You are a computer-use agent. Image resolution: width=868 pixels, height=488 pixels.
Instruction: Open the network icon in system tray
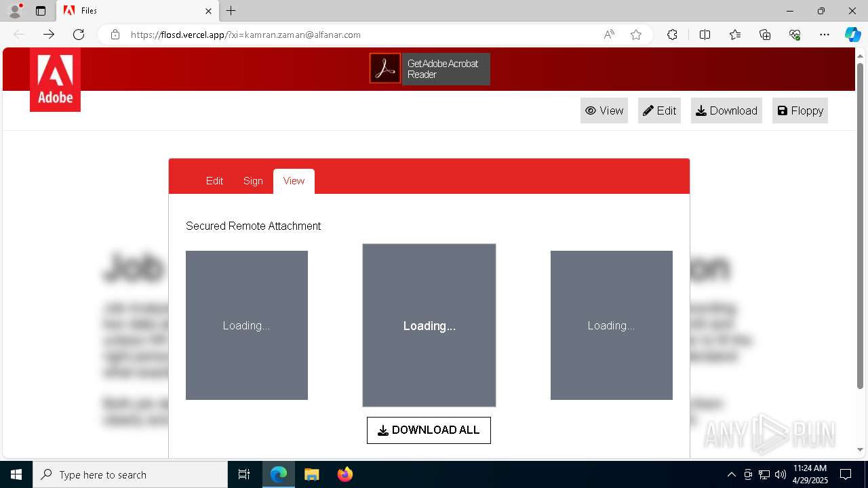point(764,474)
